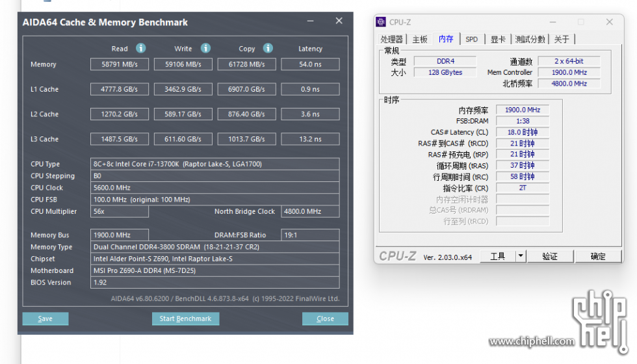Click the CPU-Z application icon in title bar
The width and height of the screenshot is (637, 364).
381,22
